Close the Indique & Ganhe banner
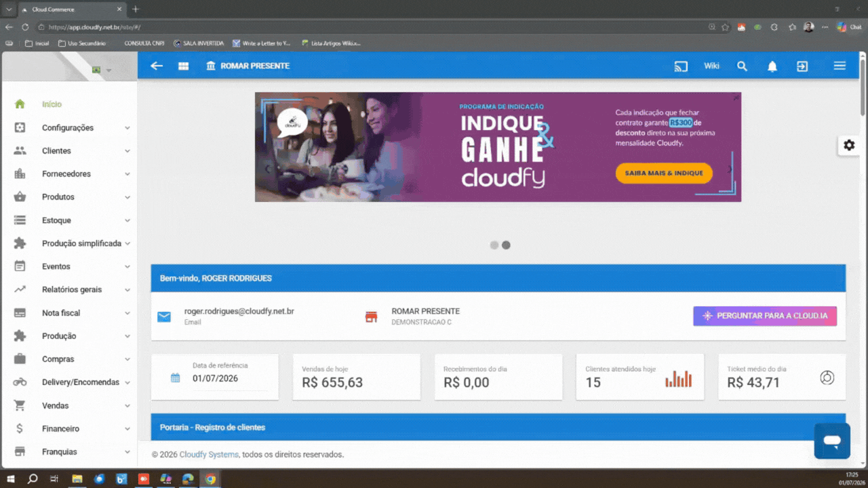Screen dimensions: 868x488 [x=736, y=98]
